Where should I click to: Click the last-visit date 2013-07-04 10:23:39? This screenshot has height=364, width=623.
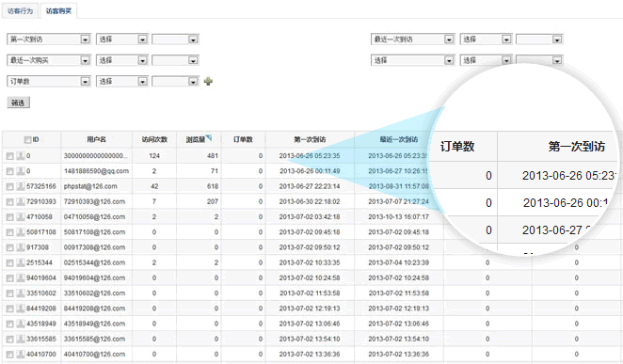point(398,262)
